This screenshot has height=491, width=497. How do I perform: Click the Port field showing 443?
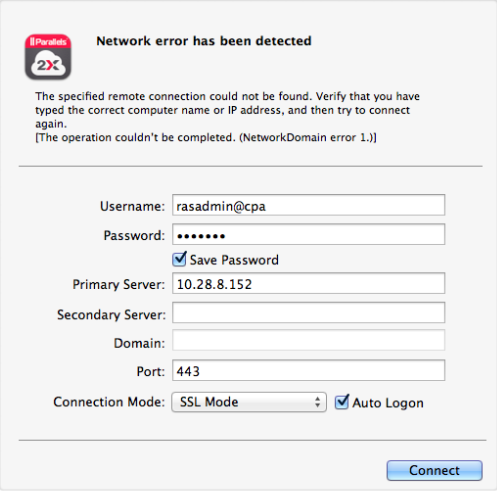[x=308, y=370]
